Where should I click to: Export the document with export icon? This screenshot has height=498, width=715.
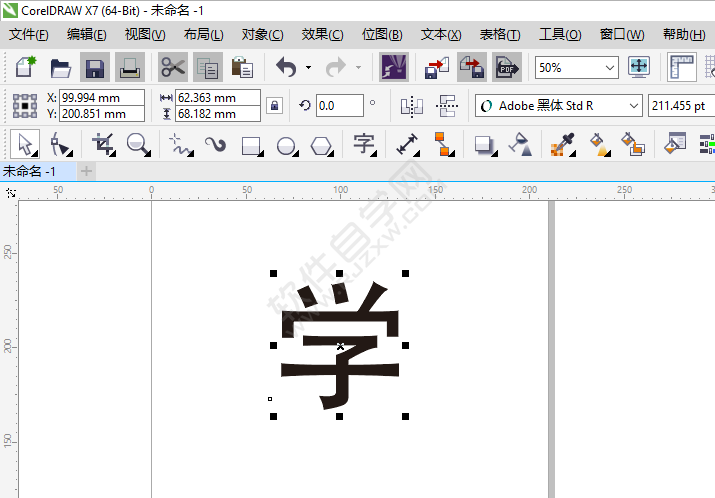[472, 67]
